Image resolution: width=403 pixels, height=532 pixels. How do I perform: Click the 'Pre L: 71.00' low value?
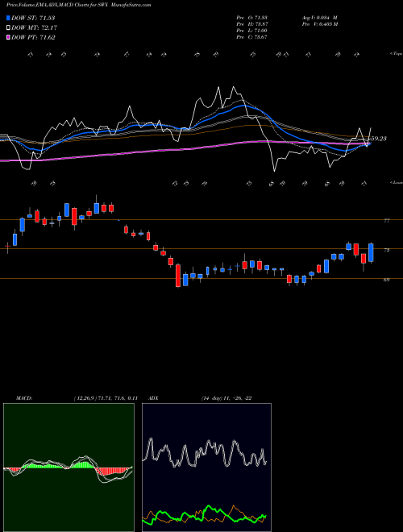click(251, 31)
